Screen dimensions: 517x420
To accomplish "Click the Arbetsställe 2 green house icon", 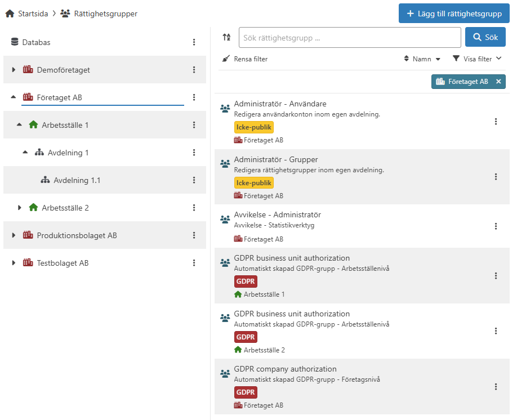I will pos(33,207).
